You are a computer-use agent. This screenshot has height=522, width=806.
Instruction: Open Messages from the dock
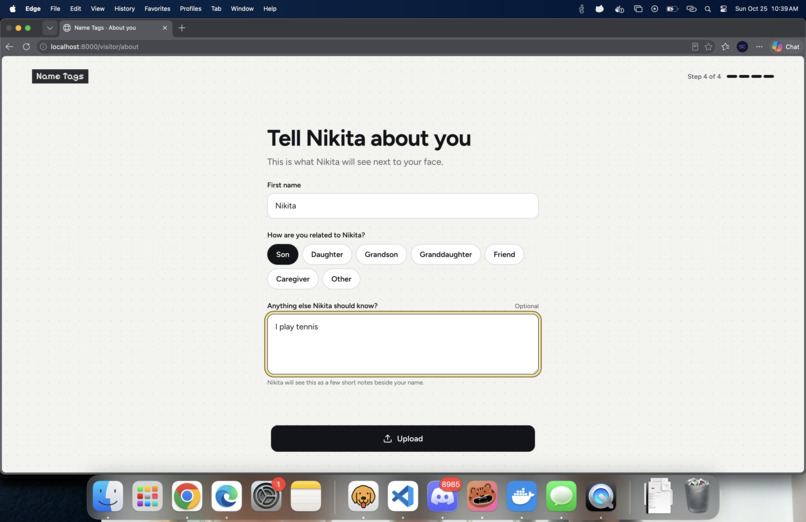[561, 496]
